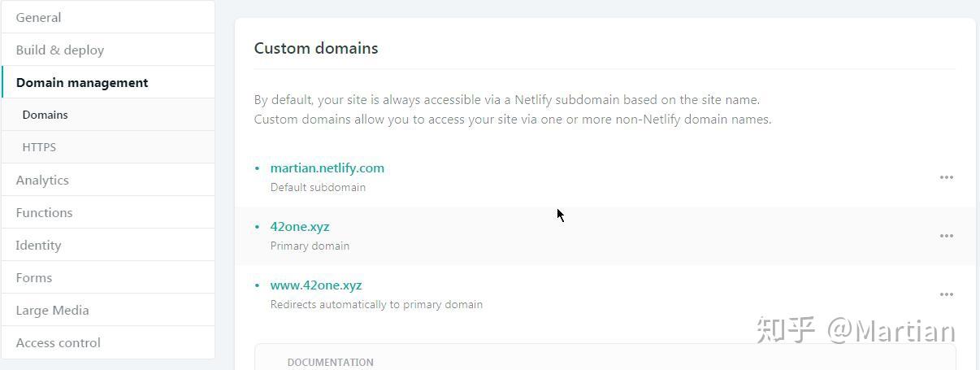The height and width of the screenshot is (370, 980).
Task: Open the Functions settings section
Action: click(x=44, y=212)
